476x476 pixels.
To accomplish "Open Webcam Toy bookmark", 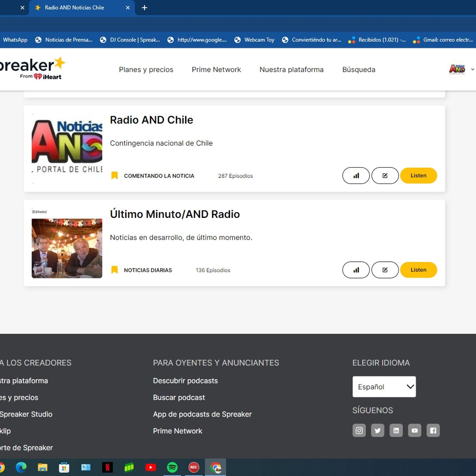I will [x=254, y=40].
